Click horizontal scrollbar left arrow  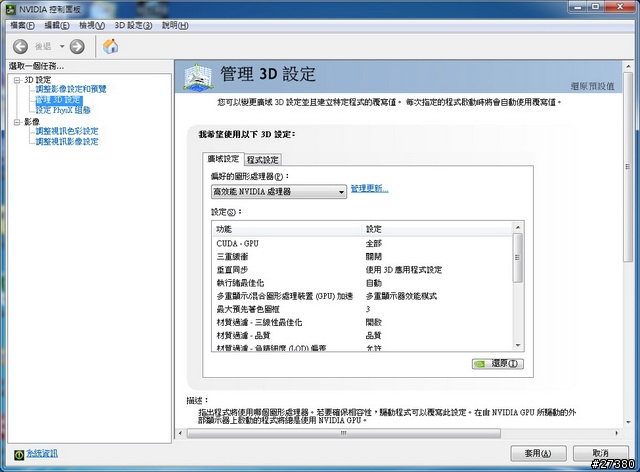[x=180, y=433]
